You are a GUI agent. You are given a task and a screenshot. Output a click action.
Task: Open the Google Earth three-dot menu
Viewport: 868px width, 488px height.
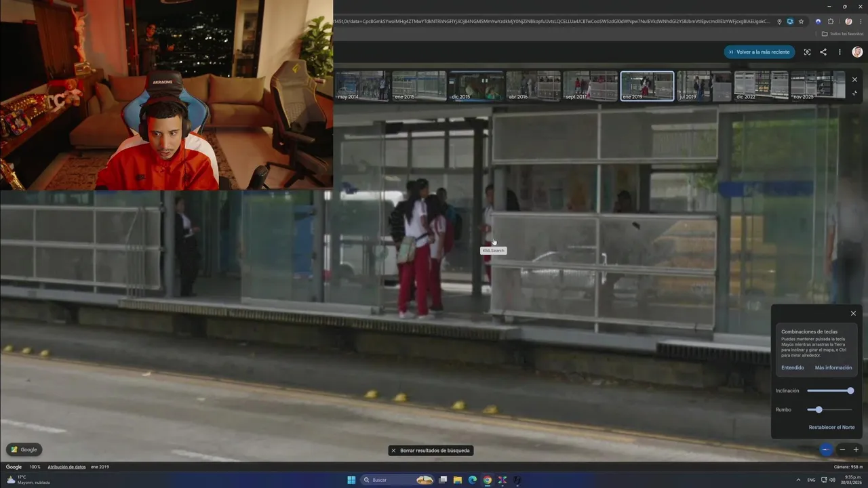click(x=840, y=52)
